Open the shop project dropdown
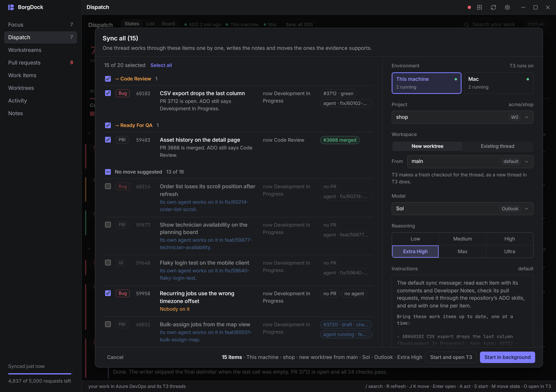Image resolution: width=556 pixels, height=392 pixels. click(x=462, y=117)
